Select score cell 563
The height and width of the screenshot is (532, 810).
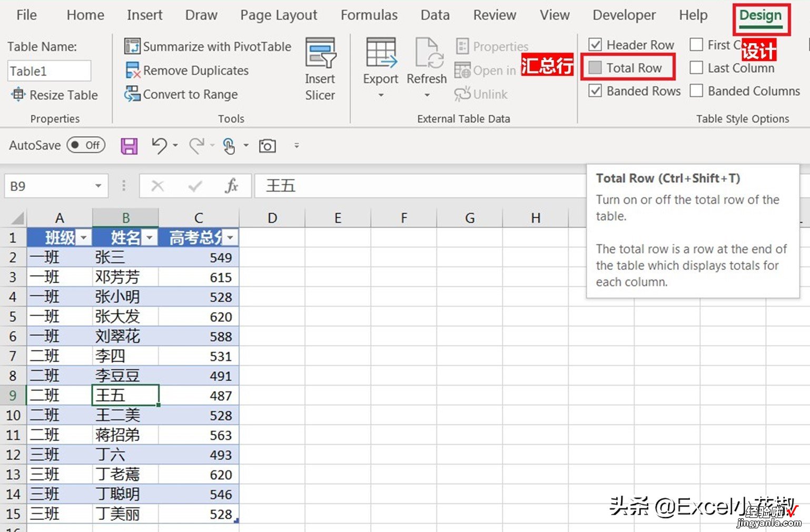pos(199,435)
